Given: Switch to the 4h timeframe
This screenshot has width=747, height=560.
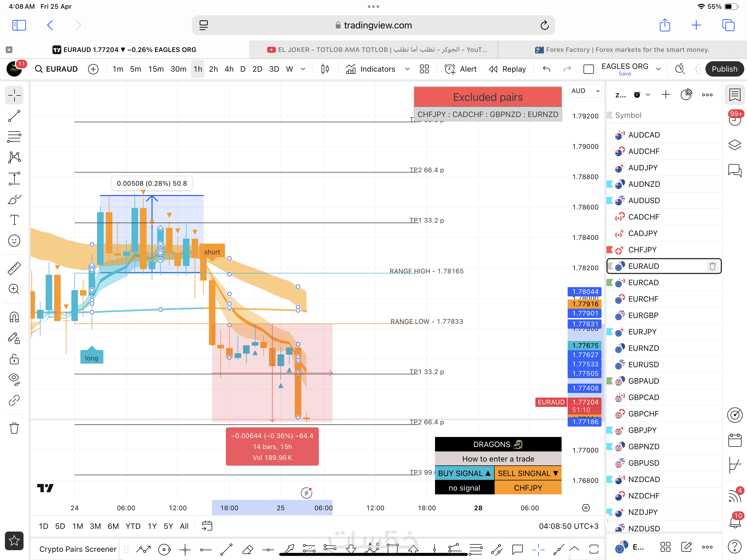Looking at the screenshot, I should [x=229, y=69].
